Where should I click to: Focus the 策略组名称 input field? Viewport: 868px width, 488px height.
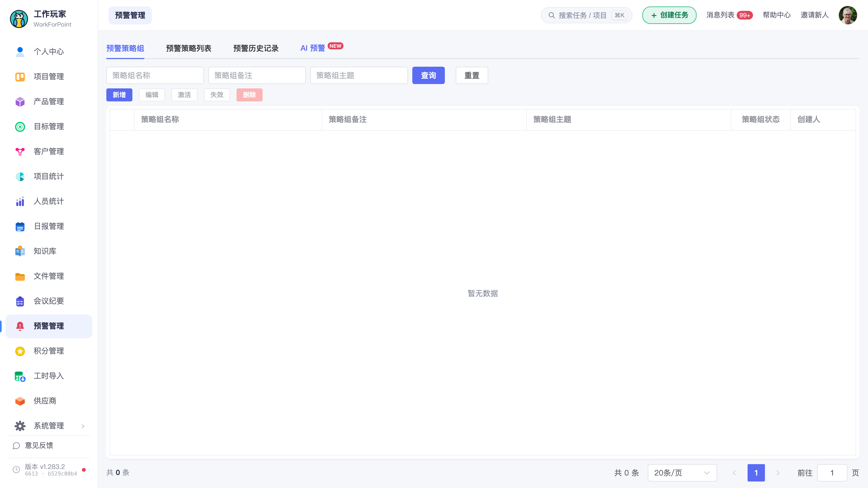coord(155,75)
